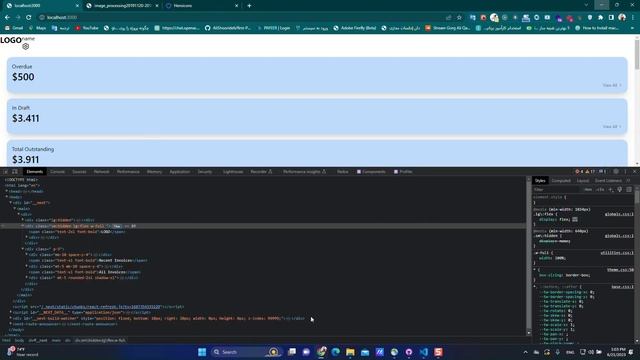
Task: Open the Extensions puzzle-piece icon
Action: 600,17
